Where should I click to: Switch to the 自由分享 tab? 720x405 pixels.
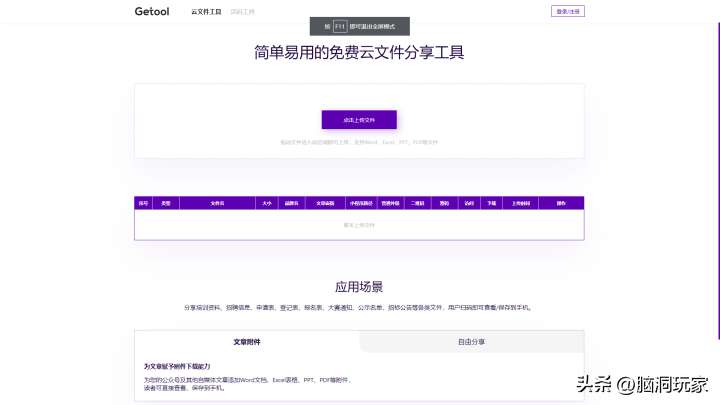click(472, 342)
